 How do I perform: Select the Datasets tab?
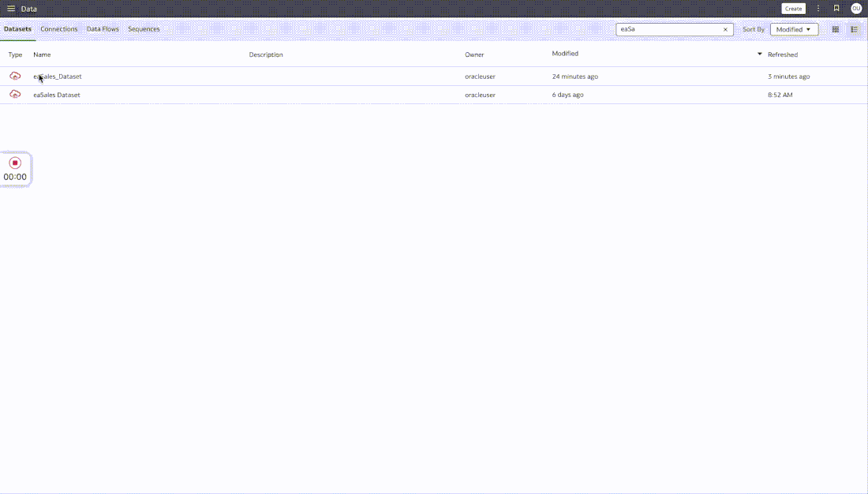tap(17, 28)
